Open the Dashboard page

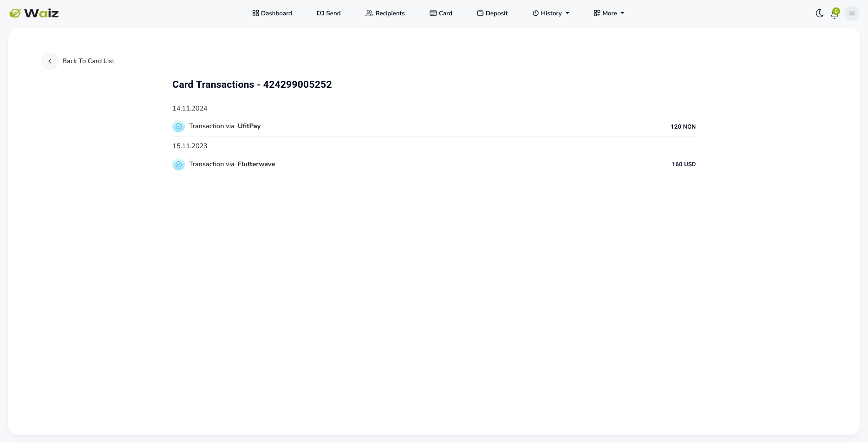pyautogui.click(x=272, y=13)
